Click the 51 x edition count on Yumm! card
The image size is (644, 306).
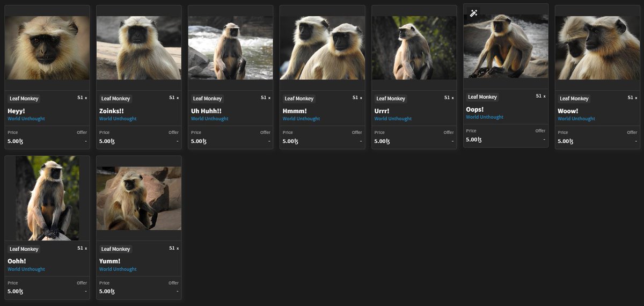point(174,248)
